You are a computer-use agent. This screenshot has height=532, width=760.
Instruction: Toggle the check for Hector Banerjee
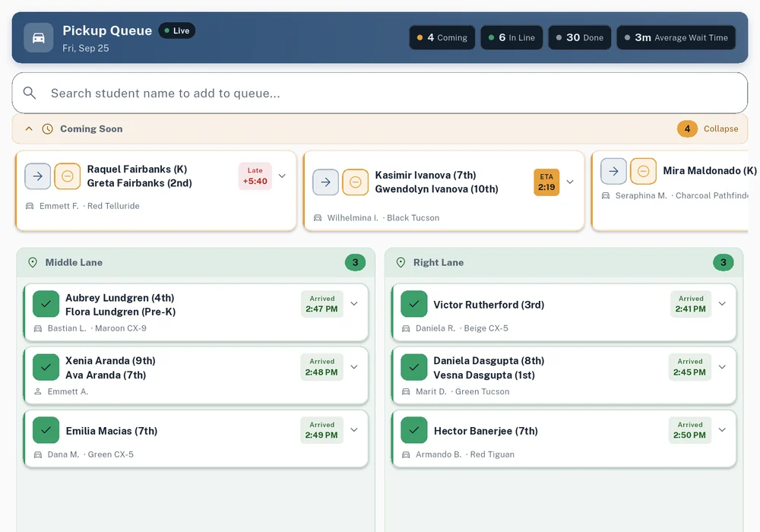(x=414, y=430)
